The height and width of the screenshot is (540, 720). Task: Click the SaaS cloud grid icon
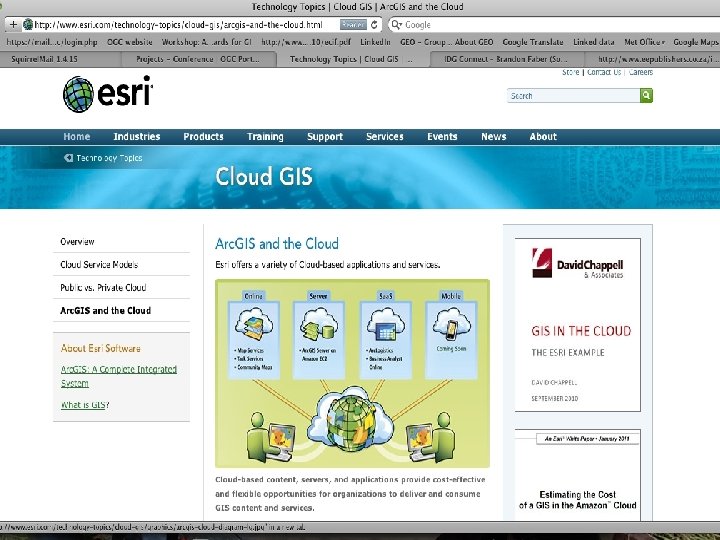385,325
